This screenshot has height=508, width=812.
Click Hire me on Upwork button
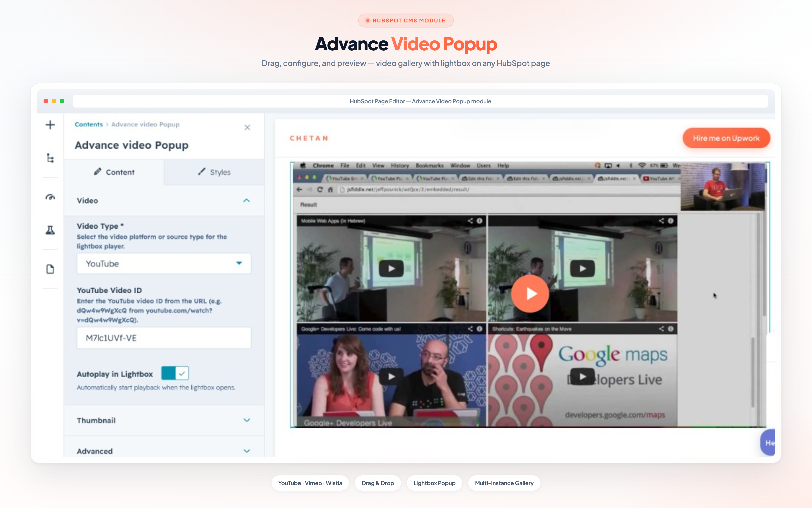(726, 138)
